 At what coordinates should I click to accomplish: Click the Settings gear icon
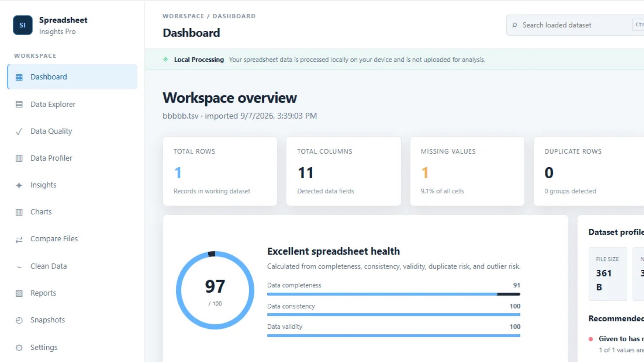coord(19,348)
